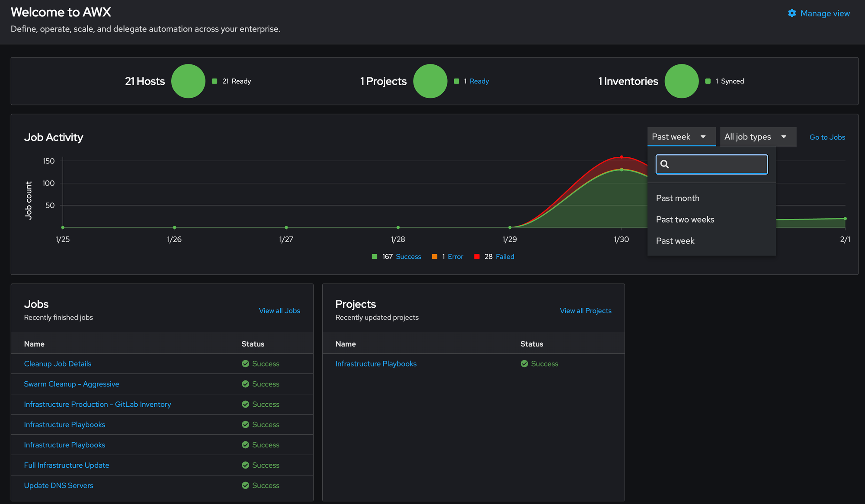Click the Manage view gear icon
Viewport: 865px width, 504px height.
point(791,13)
